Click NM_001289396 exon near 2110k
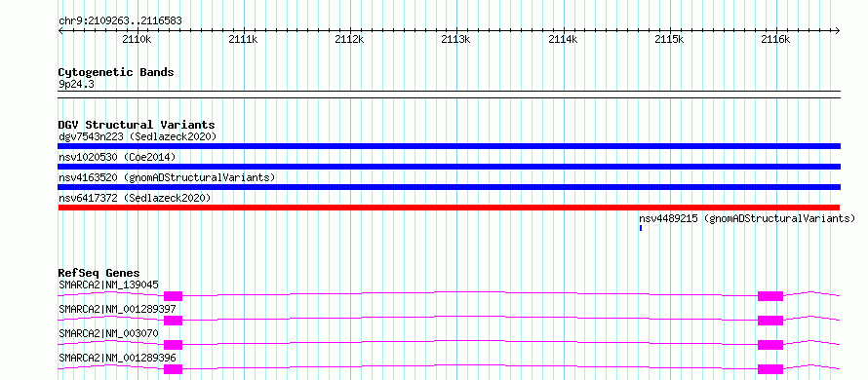This screenshot has width=868, height=380. pos(173,369)
